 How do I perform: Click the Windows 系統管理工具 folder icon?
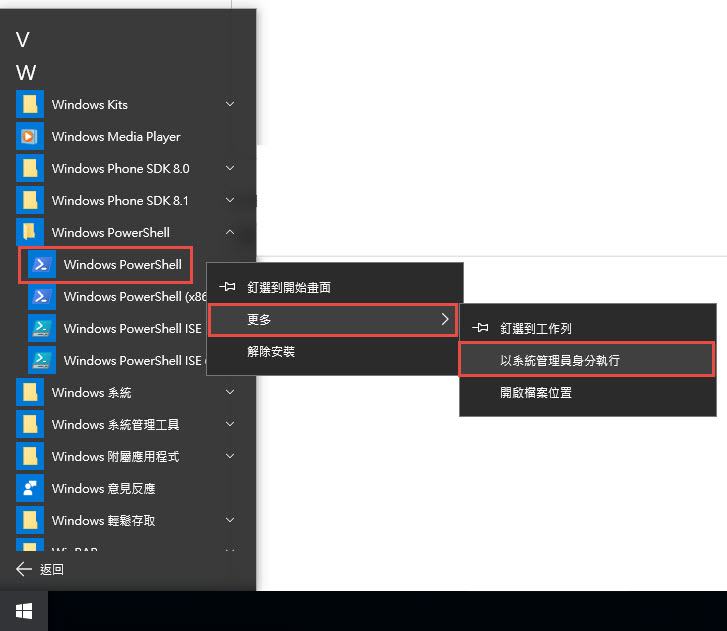pos(30,424)
